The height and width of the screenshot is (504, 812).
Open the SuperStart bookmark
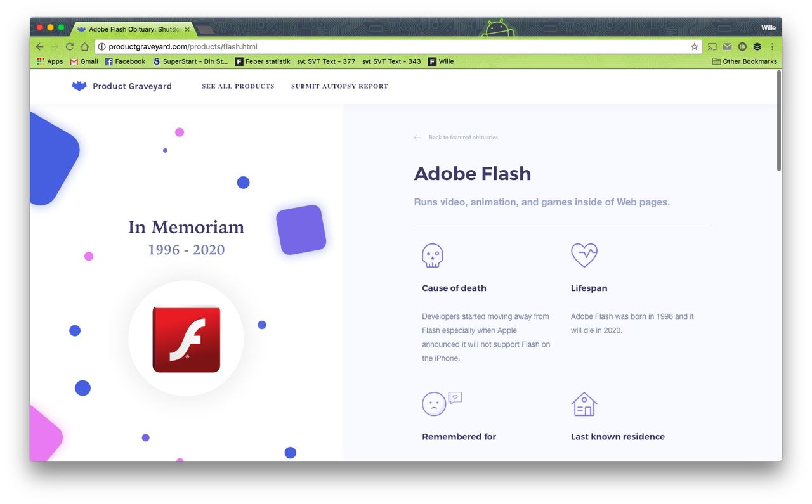[190, 61]
